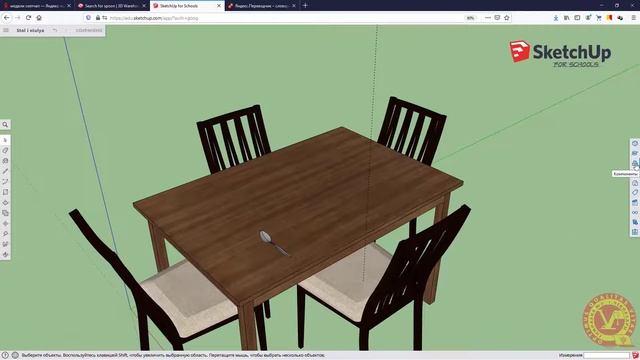Click the address bar URL
640x360 pixels.
click(x=154, y=18)
